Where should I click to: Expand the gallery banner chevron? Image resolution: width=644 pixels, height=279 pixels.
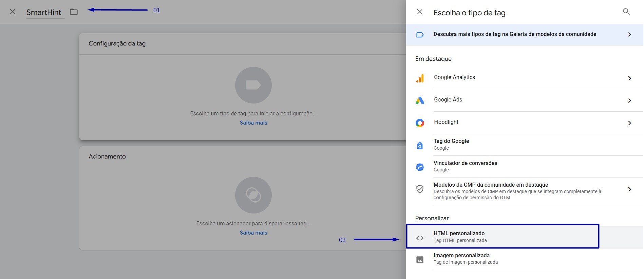click(x=629, y=35)
